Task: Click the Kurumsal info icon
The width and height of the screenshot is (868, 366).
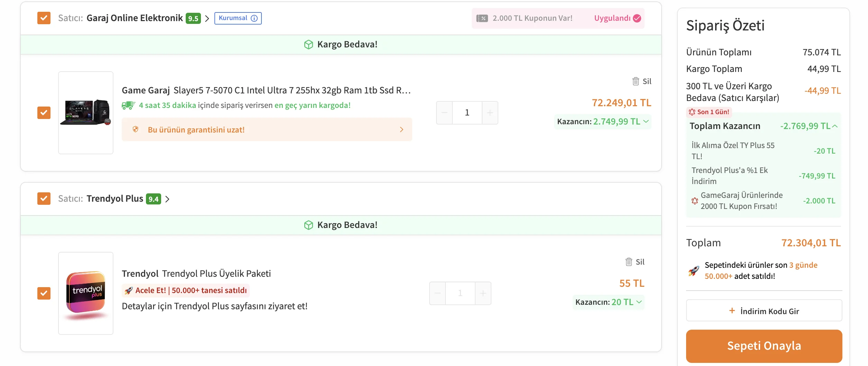Action: coord(254,18)
